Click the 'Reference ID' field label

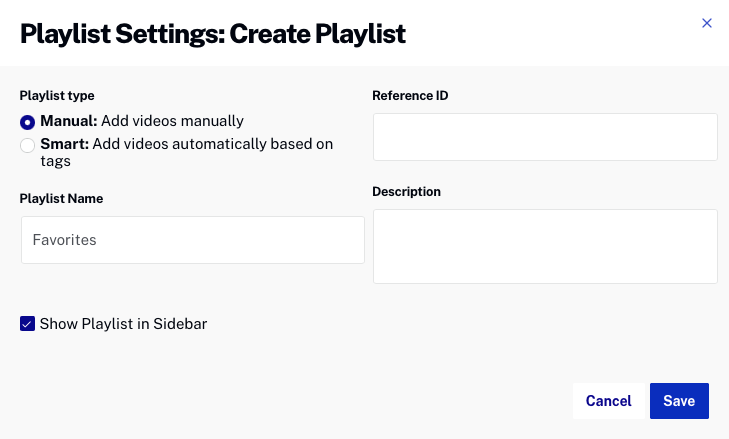coord(410,96)
